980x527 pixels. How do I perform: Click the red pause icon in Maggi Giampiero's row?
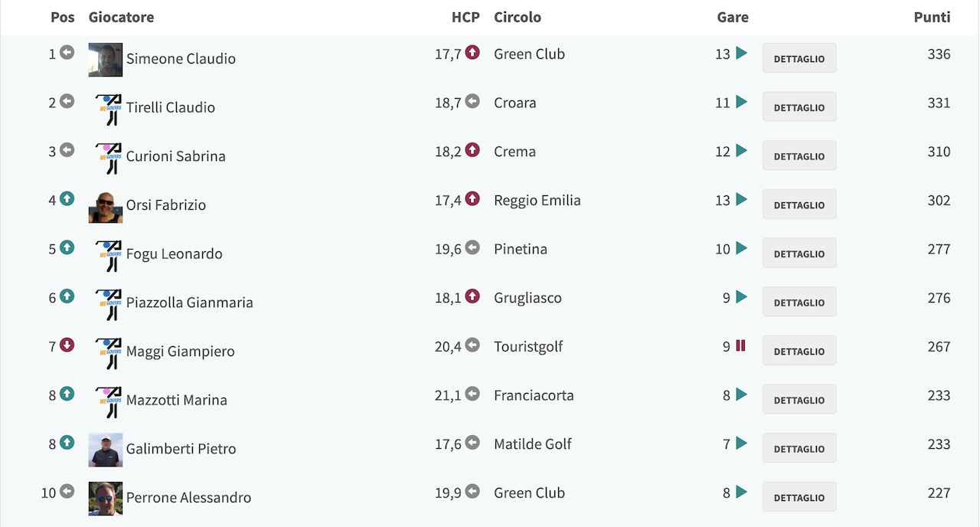pos(740,345)
